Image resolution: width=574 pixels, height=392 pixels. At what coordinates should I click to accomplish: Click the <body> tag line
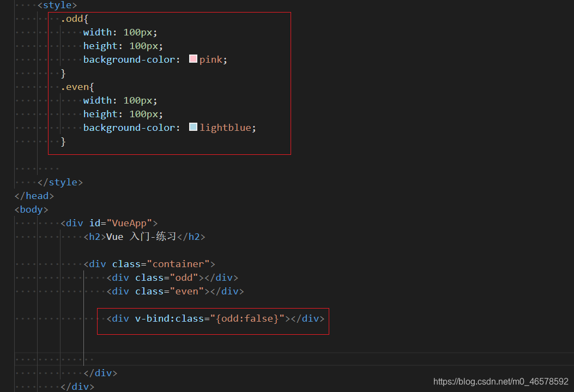(32, 209)
